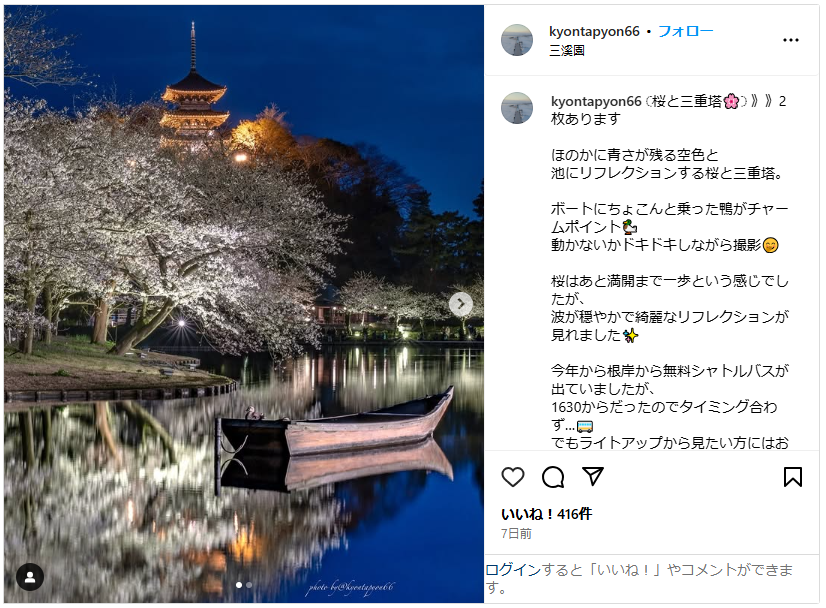This screenshot has height=608, width=826.
Task: View the いいね！416件 likes list
Action: (x=546, y=514)
